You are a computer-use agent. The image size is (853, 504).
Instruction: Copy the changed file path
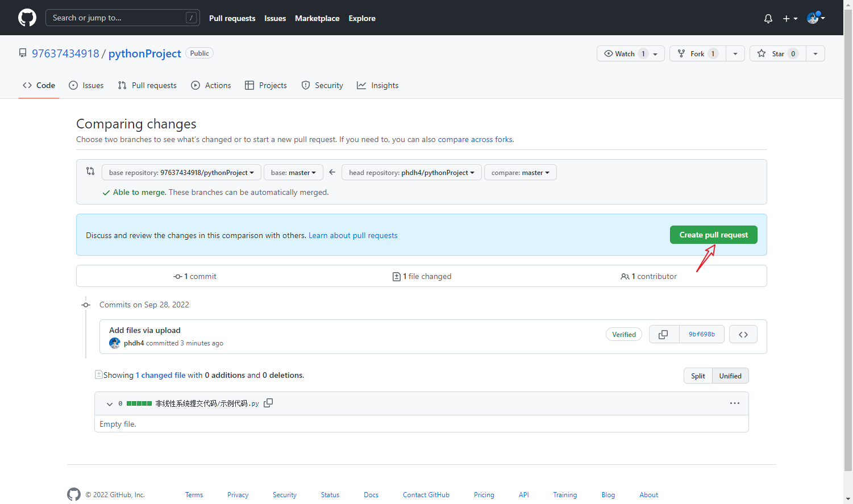tap(268, 403)
